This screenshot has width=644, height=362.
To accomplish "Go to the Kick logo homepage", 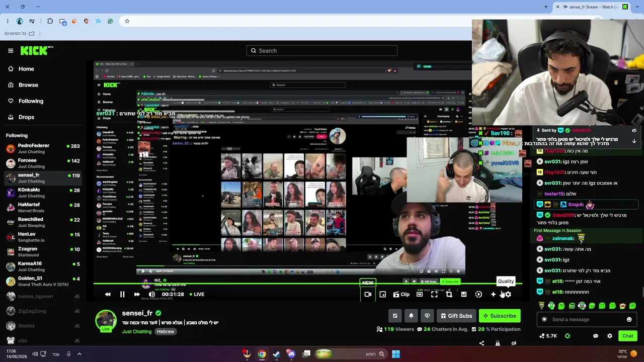I will click(37, 50).
